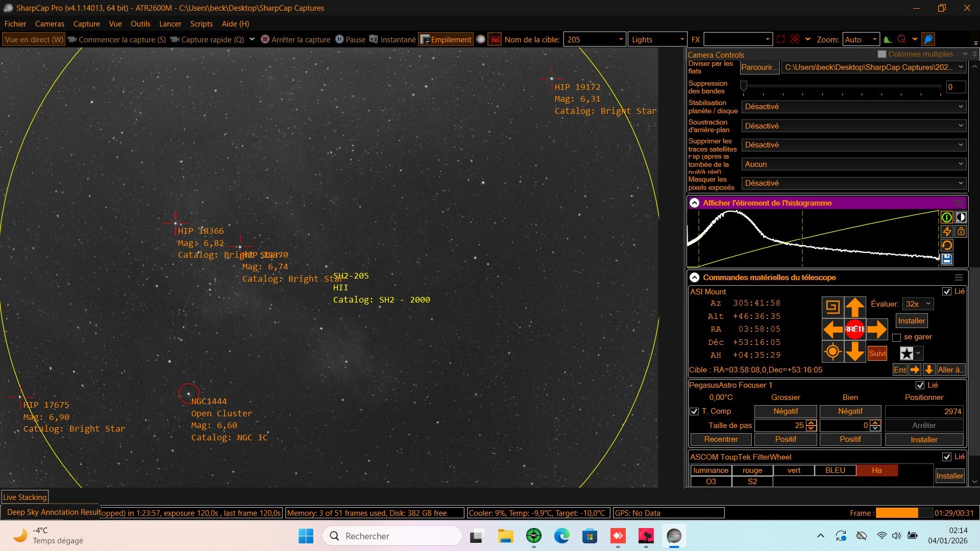
Task: Click the Windows search box Rechercher
Action: pos(392,536)
